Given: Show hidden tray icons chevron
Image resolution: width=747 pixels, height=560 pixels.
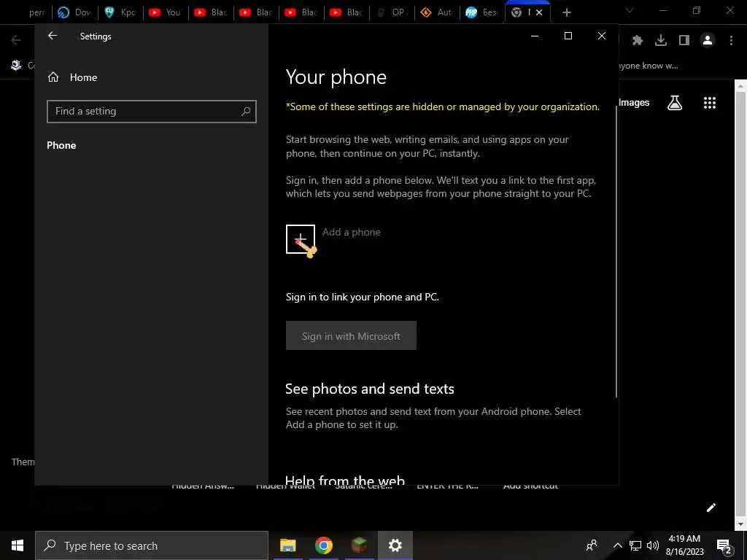Looking at the screenshot, I should (617, 545).
